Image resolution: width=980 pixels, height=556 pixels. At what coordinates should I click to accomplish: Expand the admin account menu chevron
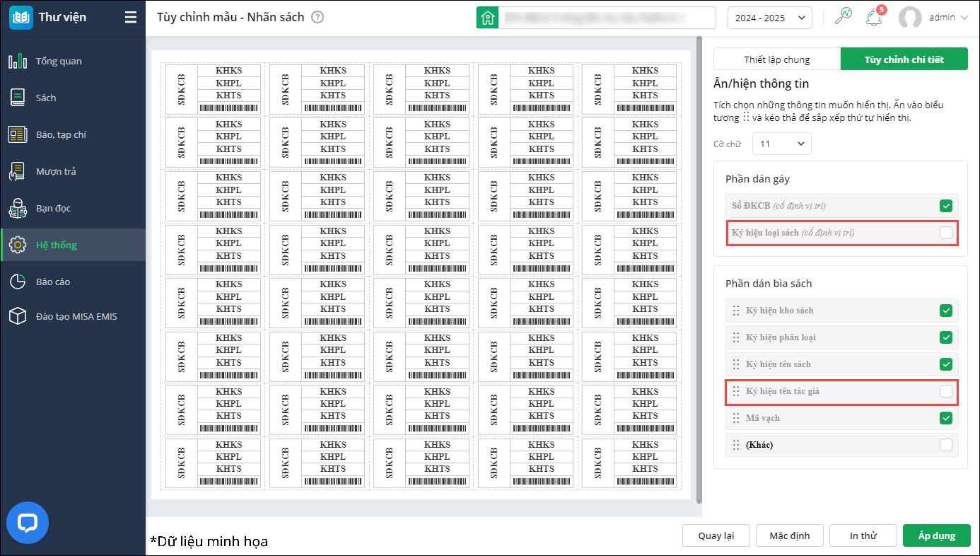964,18
